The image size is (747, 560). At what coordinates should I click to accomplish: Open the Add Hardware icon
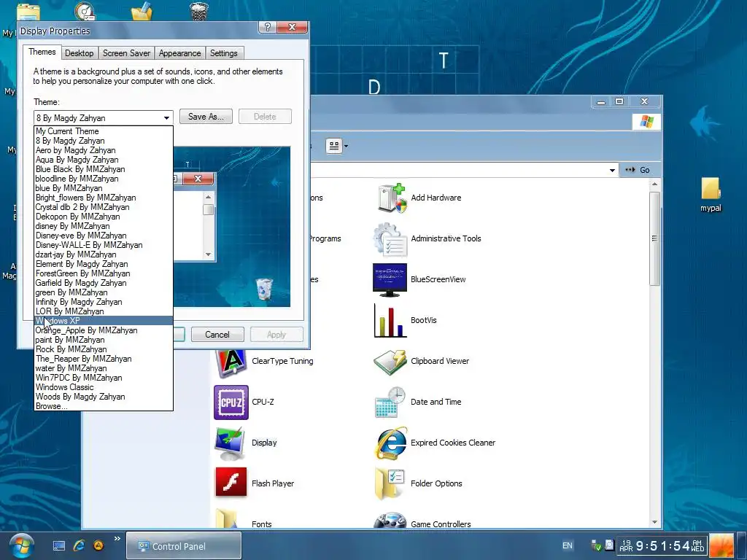point(392,198)
